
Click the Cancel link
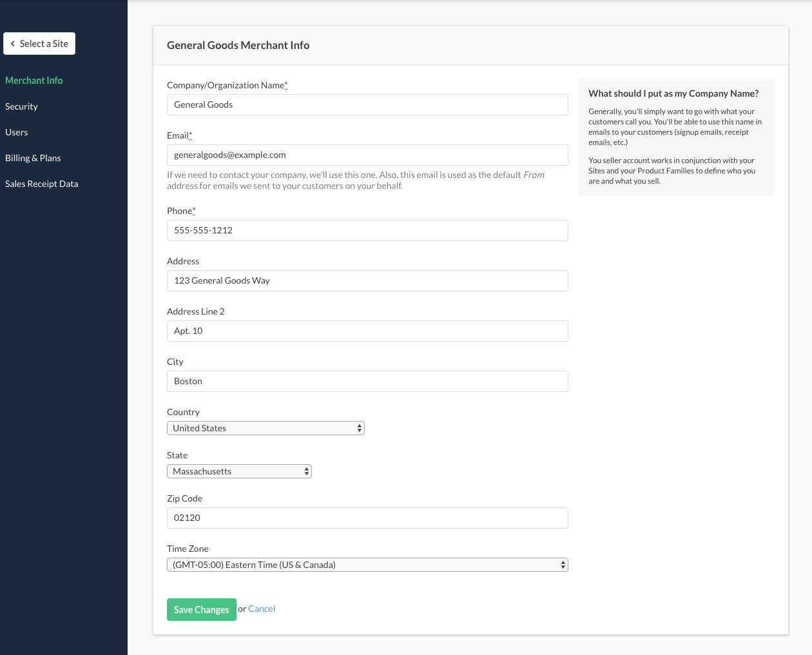tap(262, 609)
